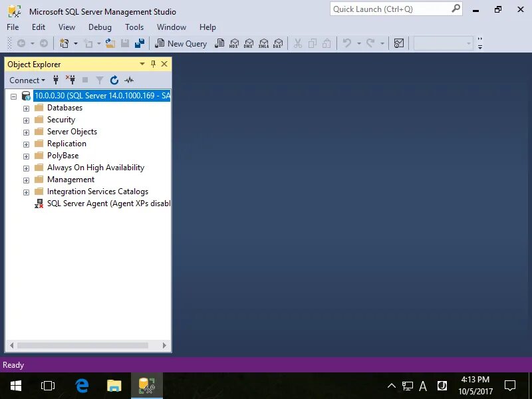Open the DMX Query icon
The width and height of the screenshot is (532, 399).
click(249, 43)
